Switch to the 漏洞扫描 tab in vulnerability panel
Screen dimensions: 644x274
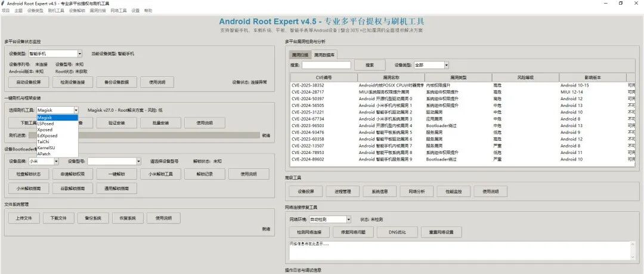(300, 55)
